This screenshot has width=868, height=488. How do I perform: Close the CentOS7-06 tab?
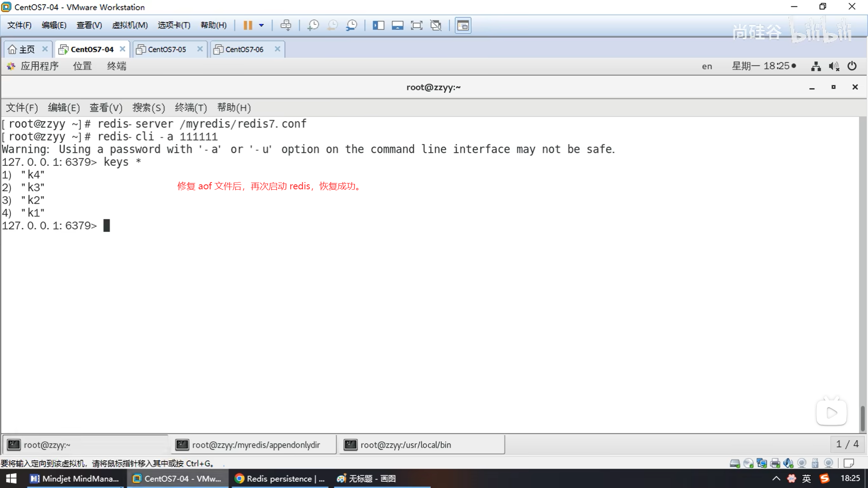[278, 49]
